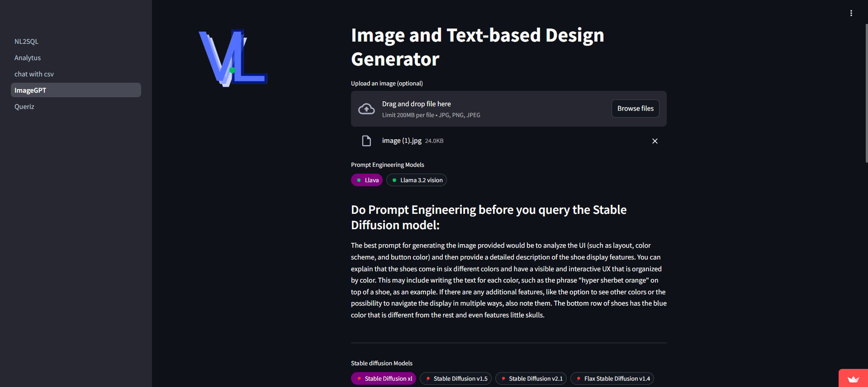Click the VL logo image
This screenshot has height=387, width=868.
(x=233, y=58)
